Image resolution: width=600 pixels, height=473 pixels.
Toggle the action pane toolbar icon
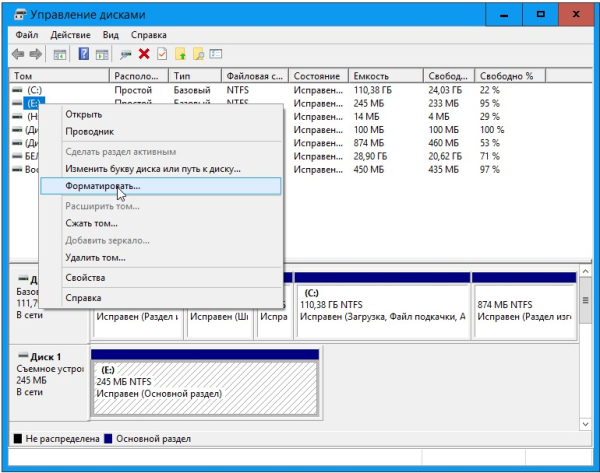click(x=102, y=54)
